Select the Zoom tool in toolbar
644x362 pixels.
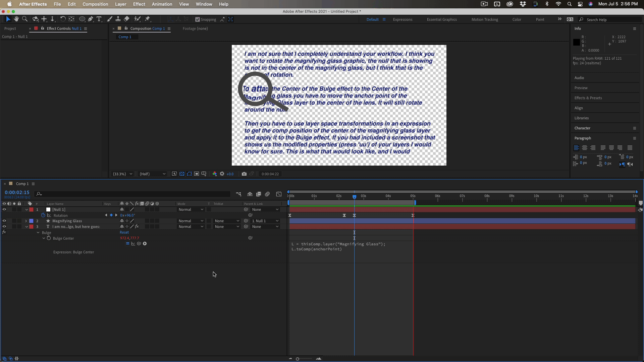tap(25, 19)
